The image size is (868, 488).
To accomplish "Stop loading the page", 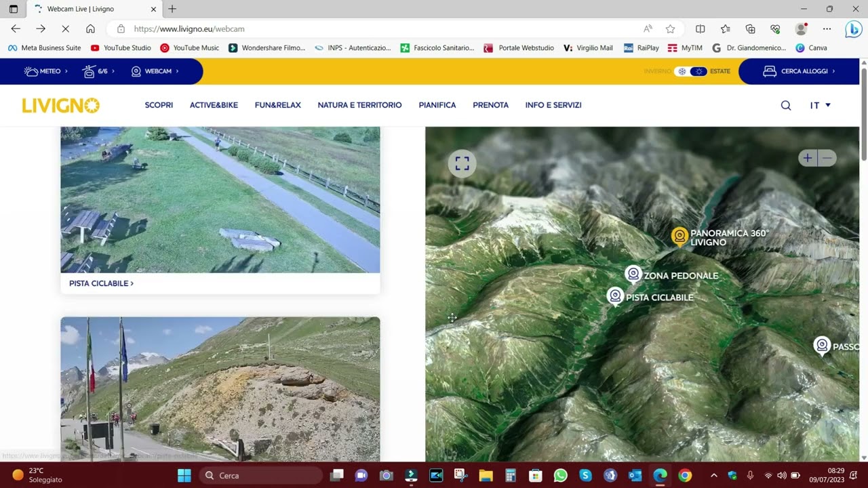I will coord(65,28).
